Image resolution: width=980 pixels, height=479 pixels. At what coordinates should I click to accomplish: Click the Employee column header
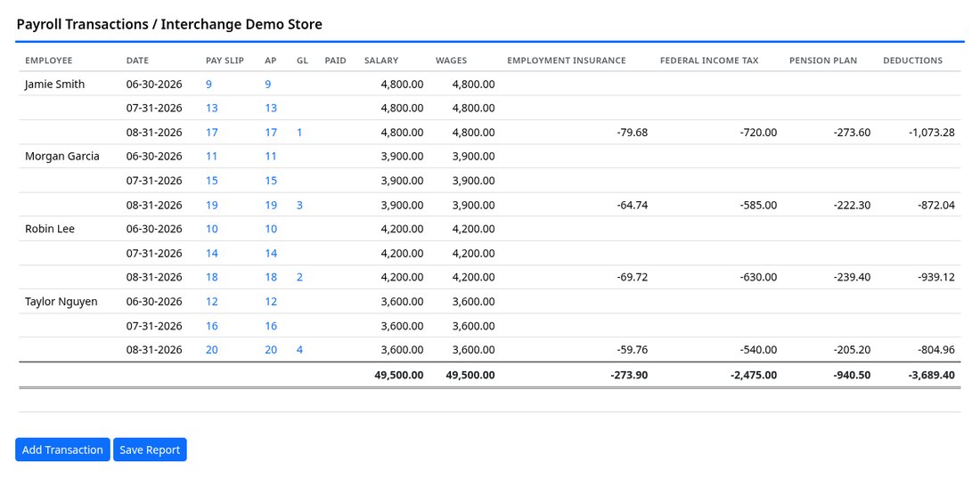coord(49,61)
